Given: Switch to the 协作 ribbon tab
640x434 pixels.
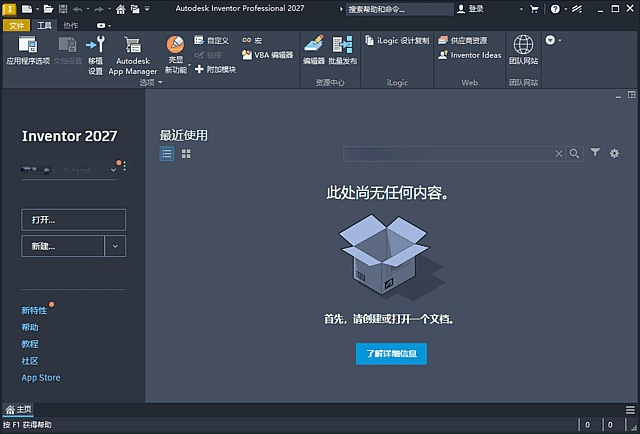Looking at the screenshot, I should pos(70,24).
